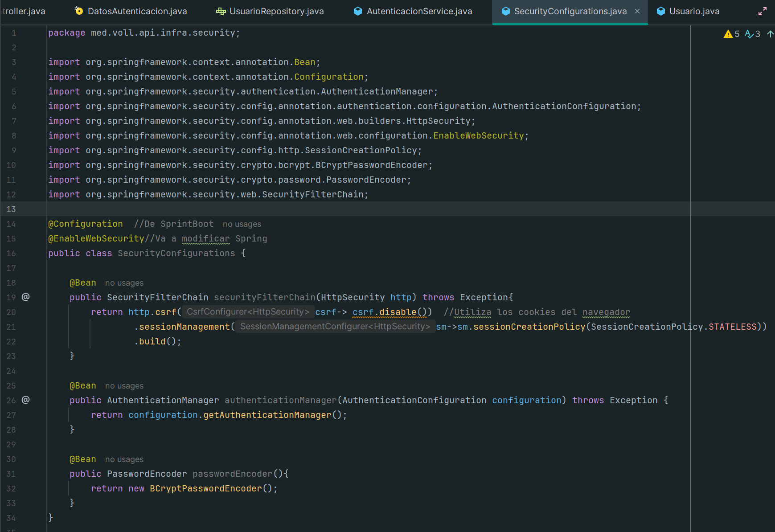Click the 'no usages' hint on line 25
Screen dimensions: 775x532
[124, 386]
